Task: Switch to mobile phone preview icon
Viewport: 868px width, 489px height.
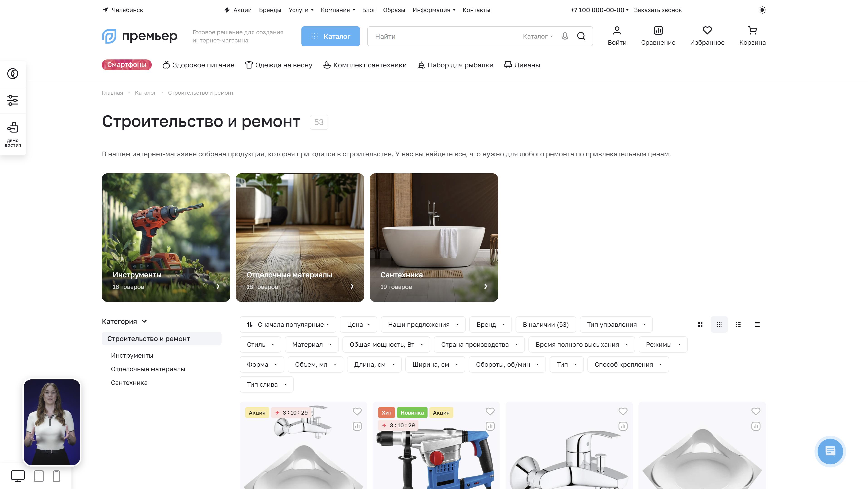Action: tap(57, 476)
